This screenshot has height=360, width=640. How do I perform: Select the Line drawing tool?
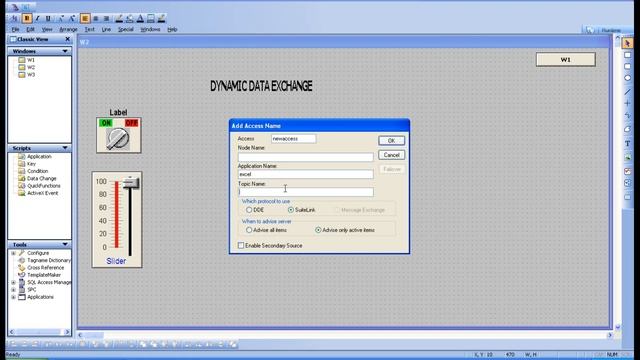[x=627, y=91]
